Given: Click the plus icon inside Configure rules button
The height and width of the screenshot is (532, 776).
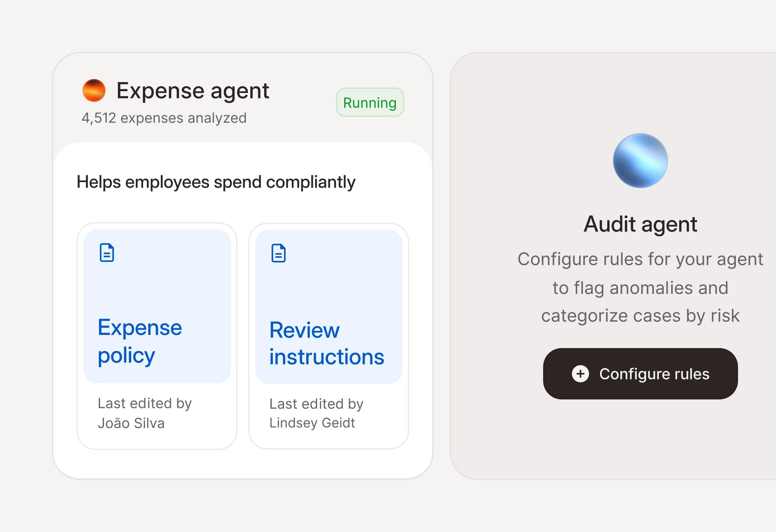Looking at the screenshot, I should click(580, 374).
